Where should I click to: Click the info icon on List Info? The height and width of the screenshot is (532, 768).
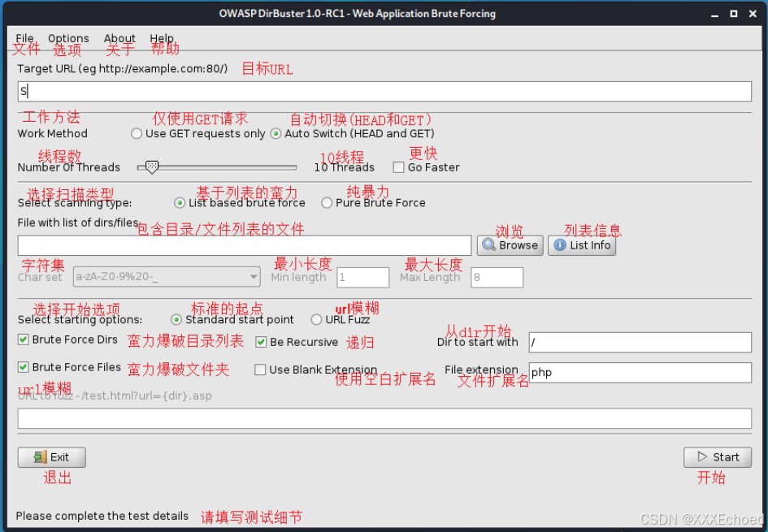(x=560, y=245)
